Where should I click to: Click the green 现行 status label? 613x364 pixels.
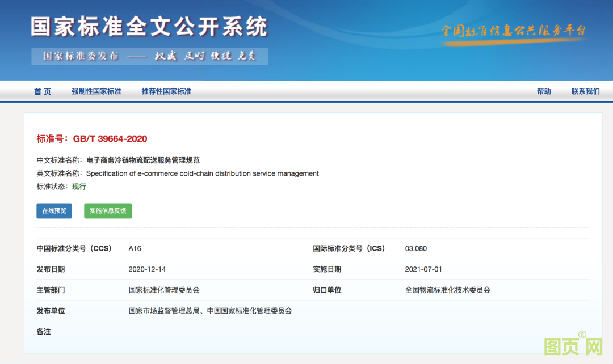point(79,187)
